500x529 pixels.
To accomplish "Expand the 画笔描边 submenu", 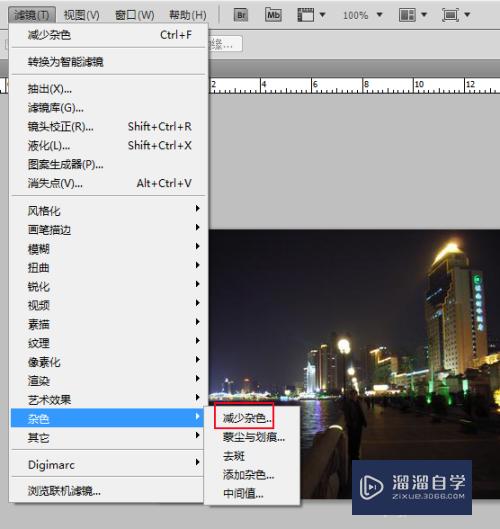I will (108, 230).
